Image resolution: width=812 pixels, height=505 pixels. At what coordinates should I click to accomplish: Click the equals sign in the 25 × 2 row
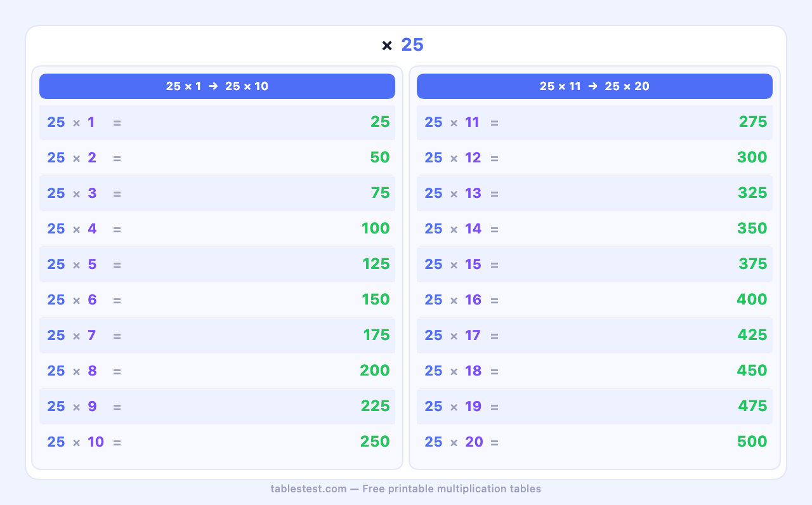(x=117, y=158)
